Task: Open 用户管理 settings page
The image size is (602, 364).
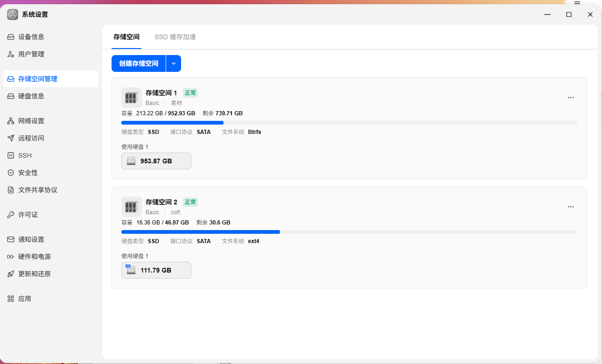Action: pyautogui.click(x=51, y=54)
